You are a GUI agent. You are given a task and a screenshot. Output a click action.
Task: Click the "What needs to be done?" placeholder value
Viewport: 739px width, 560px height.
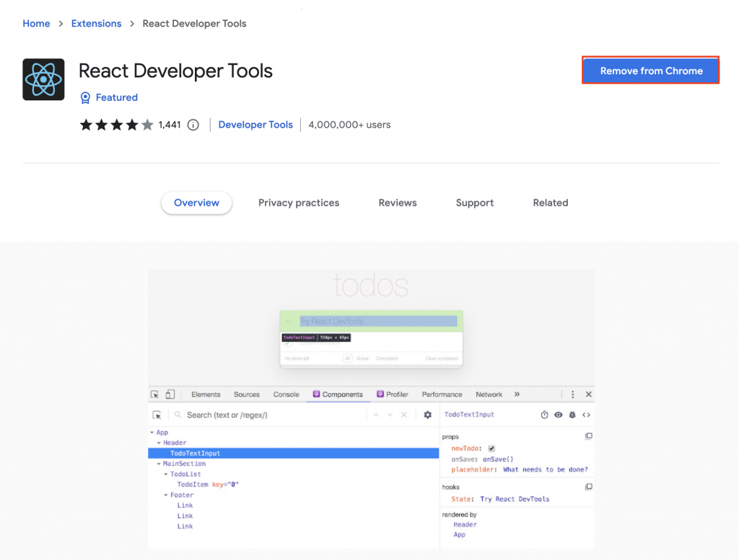pyautogui.click(x=546, y=470)
